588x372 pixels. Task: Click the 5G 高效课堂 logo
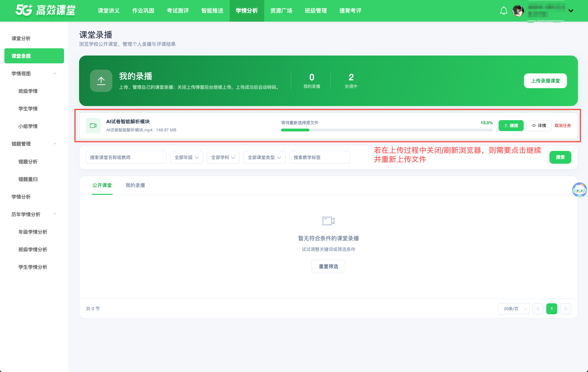coord(45,10)
